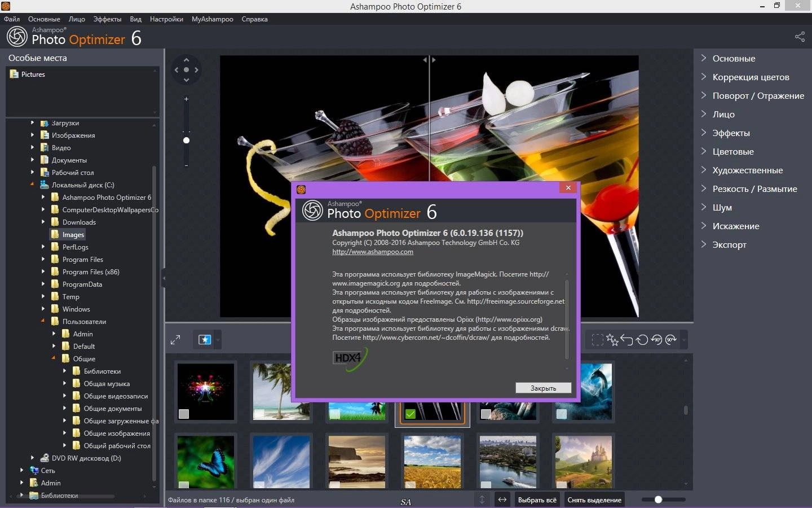Click the horizontal double-arrow icon in the status bar
This screenshot has width=812, height=508.
(x=502, y=500)
